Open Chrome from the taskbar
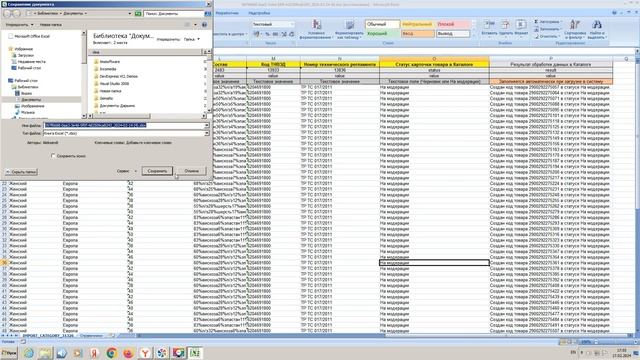 pos(111,353)
